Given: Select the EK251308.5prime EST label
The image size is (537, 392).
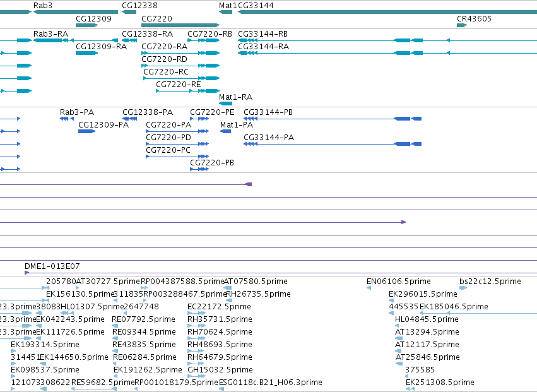Looking at the screenshot, I should [x=440, y=382].
